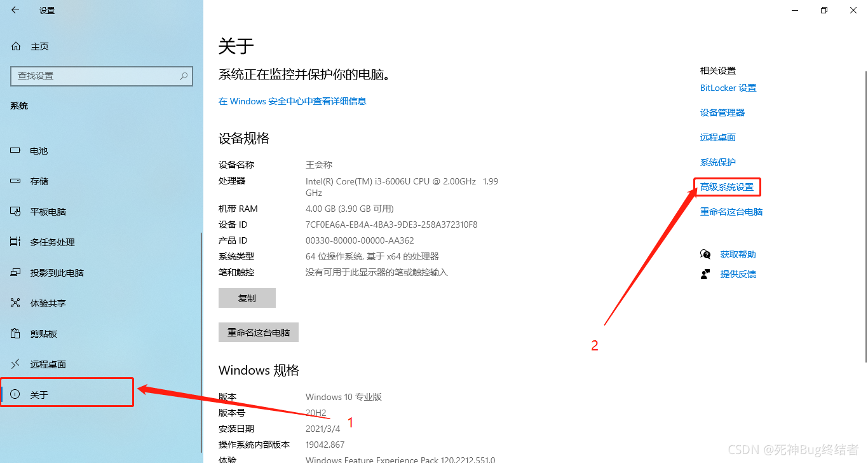Open the 多任务处理 multitasking icon
The image size is (868, 463).
16,242
